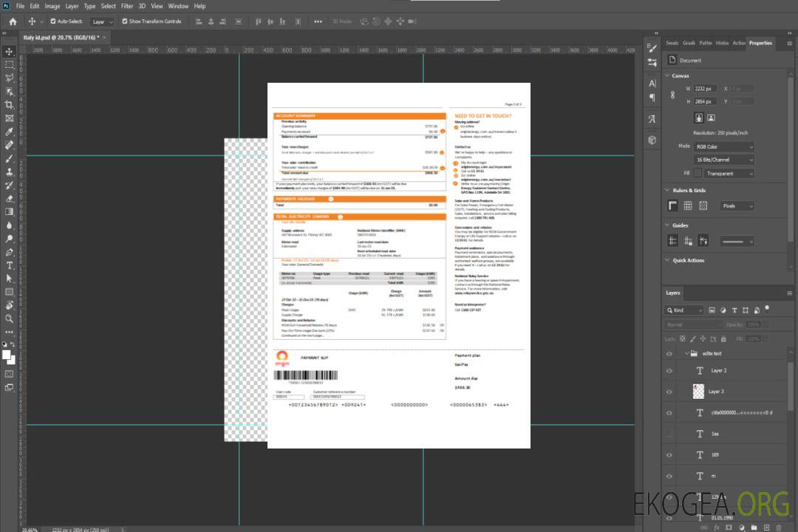This screenshot has height=532, width=798.
Task: Pick the Rectangular Marquee tool
Action: coord(10,64)
